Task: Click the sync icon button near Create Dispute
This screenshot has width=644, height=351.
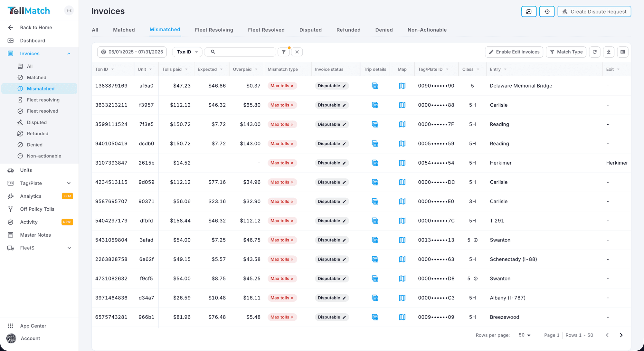Action: coord(529,12)
